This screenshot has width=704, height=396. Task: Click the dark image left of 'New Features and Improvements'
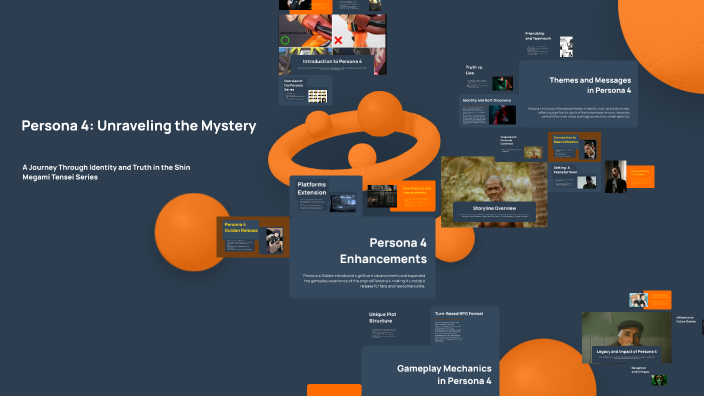click(x=382, y=196)
